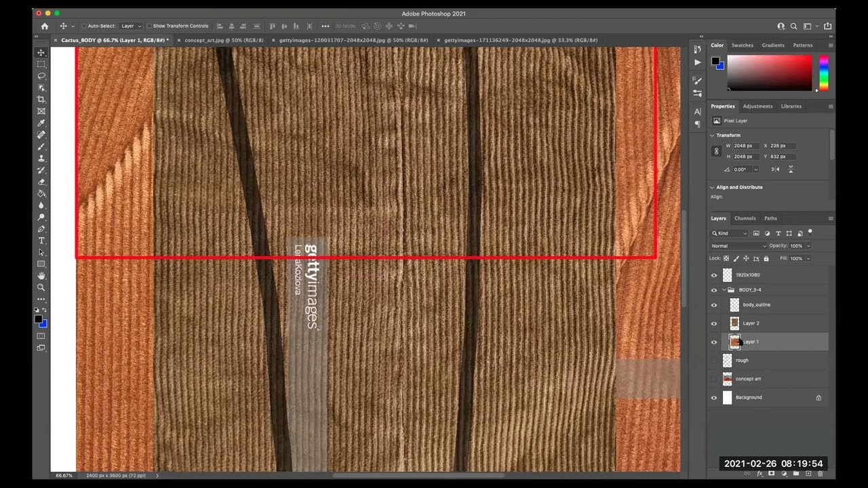Hide the 1920x1080 layer
This screenshot has width=868, height=488.
(713, 275)
